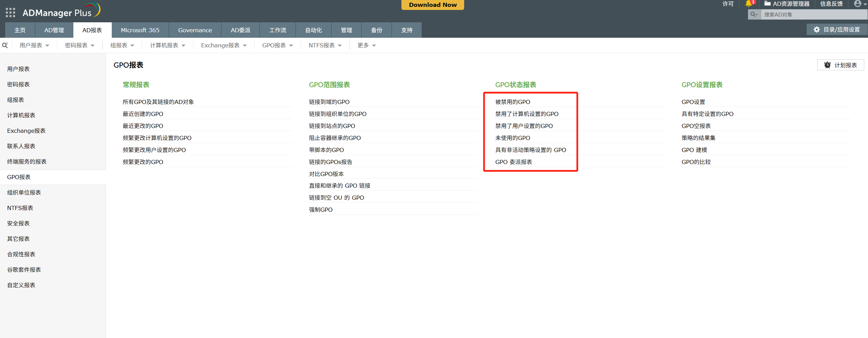Open the Governance tab
The width and height of the screenshot is (868, 338).
(x=195, y=30)
